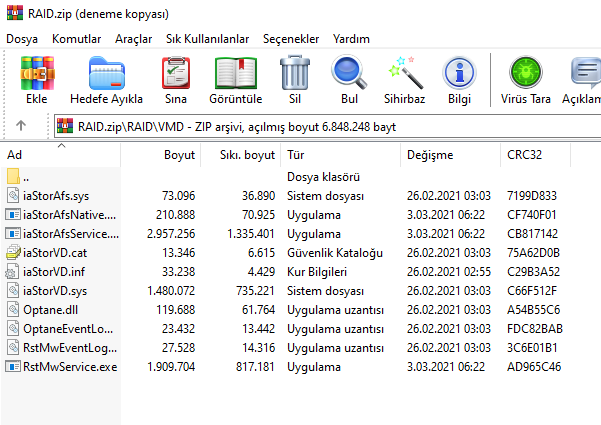The height and width of the screenshot is (425, 601).
Task: Click the Virüs Tara bug icon
Action: [x=525, y=72]
